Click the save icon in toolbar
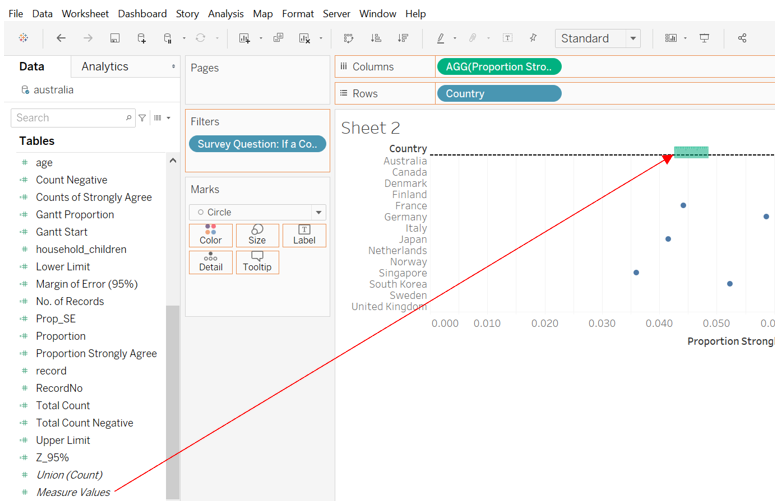775x502 pixels. 115,38
